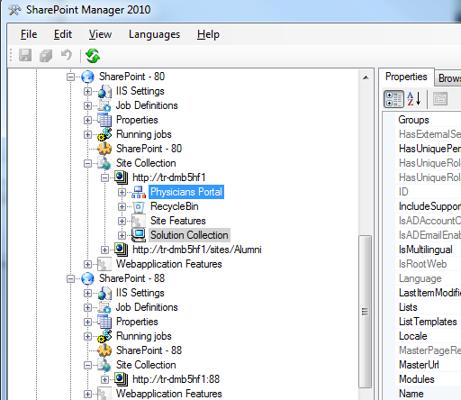Open the Edit menu
461x400 pixels.
tap(63, 34)
